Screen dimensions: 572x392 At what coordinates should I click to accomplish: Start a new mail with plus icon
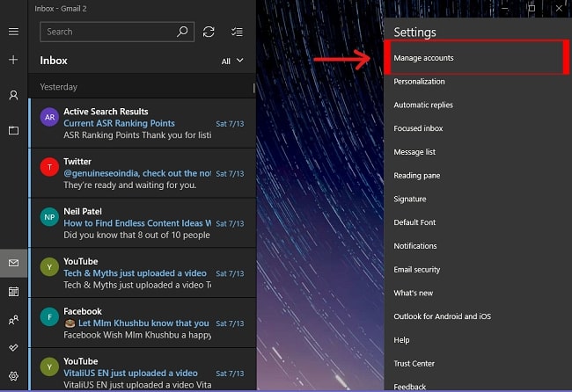tap(13, 60)
